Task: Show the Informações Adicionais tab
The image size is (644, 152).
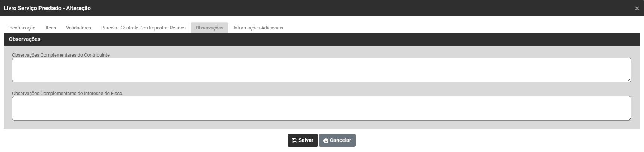Action: [258, 28]
